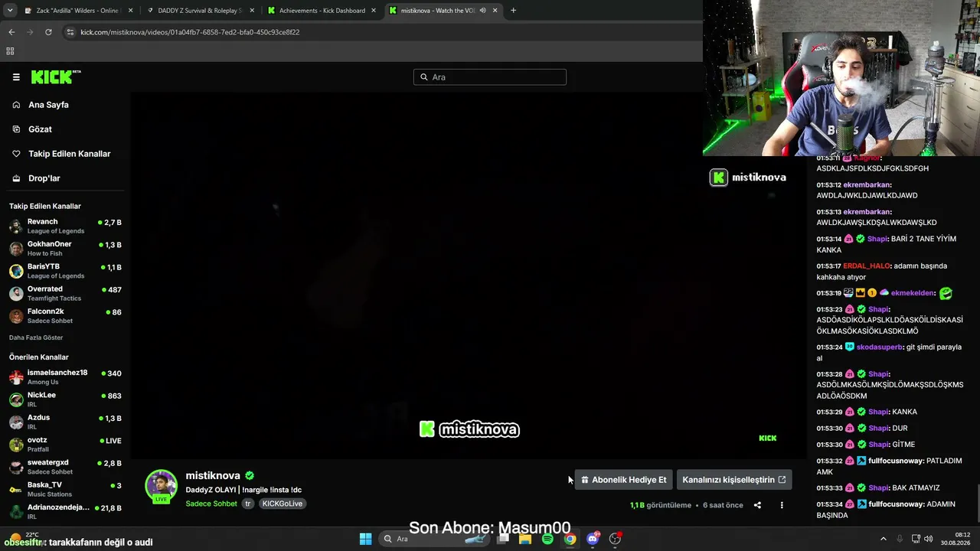Focus the Kick 'Ara' search field
This screenshot has width=980, height=551.
tap(490, 77)
